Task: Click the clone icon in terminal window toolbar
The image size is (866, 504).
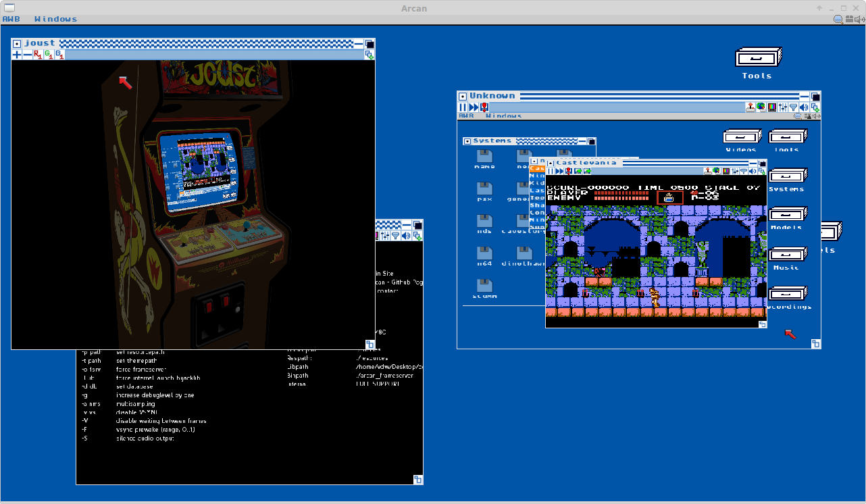Action: pyautogui.click(x=417, y=235)
